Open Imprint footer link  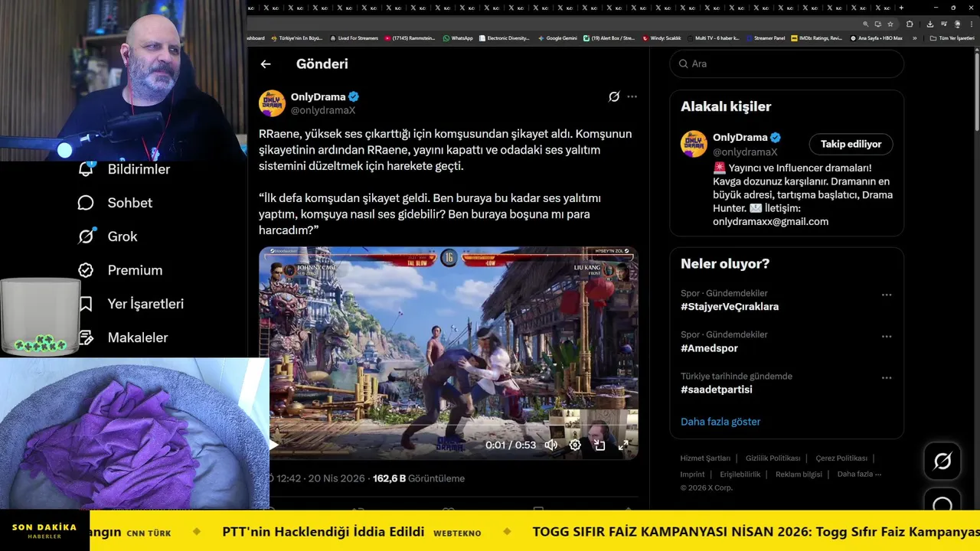692,474
